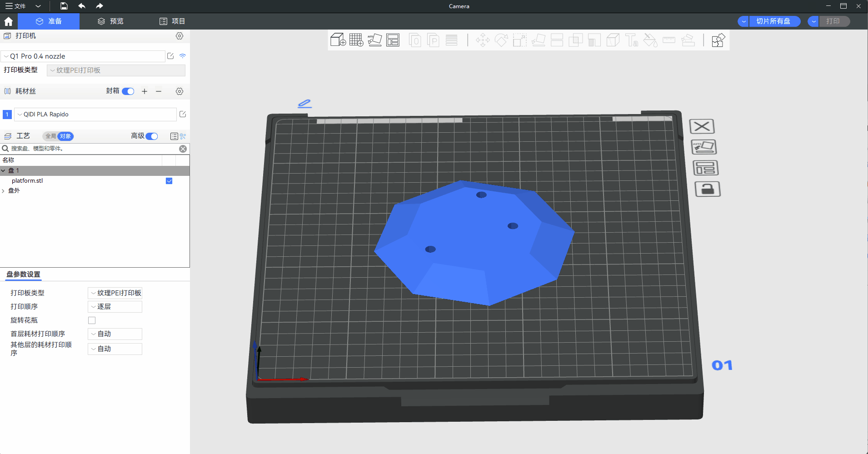Click the Add model cube icon
The height and width of the screenshot is (454, 868).
338,40
